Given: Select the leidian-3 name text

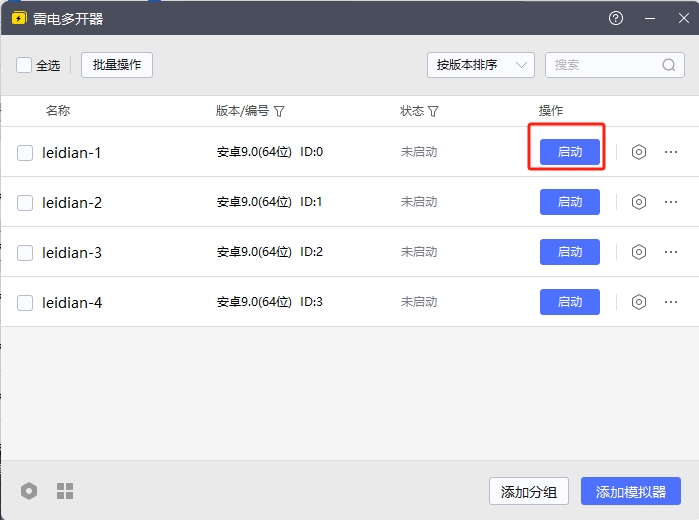Looking at the screenshot, I should (72, 252).
